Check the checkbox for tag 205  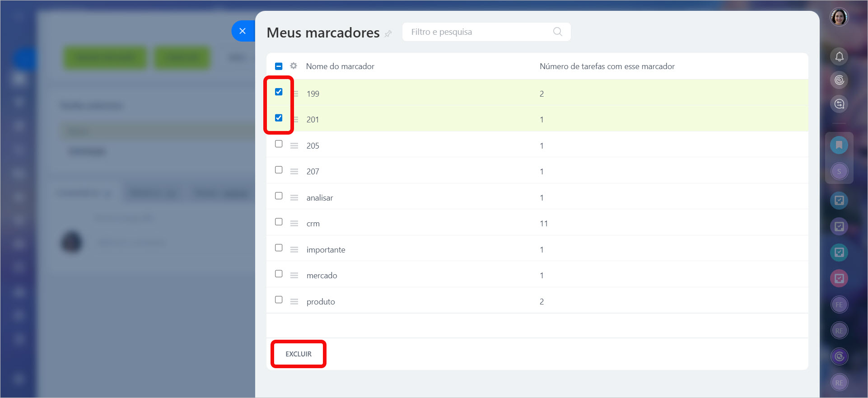click(279, 144)
